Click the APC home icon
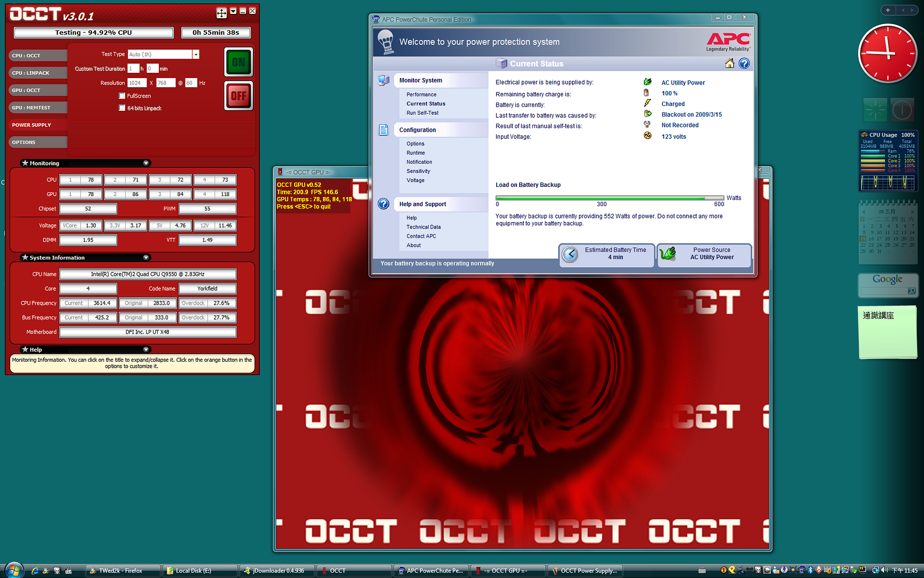924x578 pixels. click(x=729, y=64)
